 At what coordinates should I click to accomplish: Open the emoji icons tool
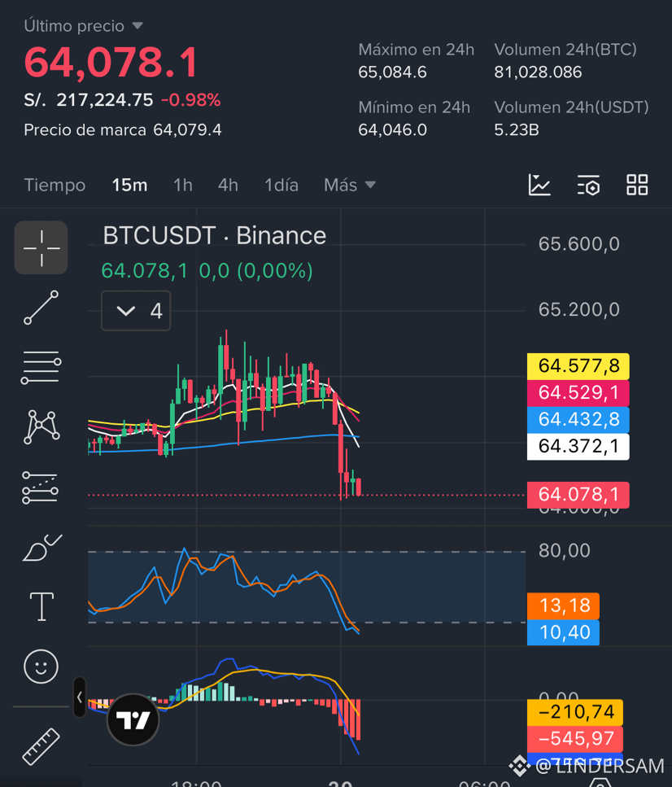pyautogui.click(x=41, y=667)
